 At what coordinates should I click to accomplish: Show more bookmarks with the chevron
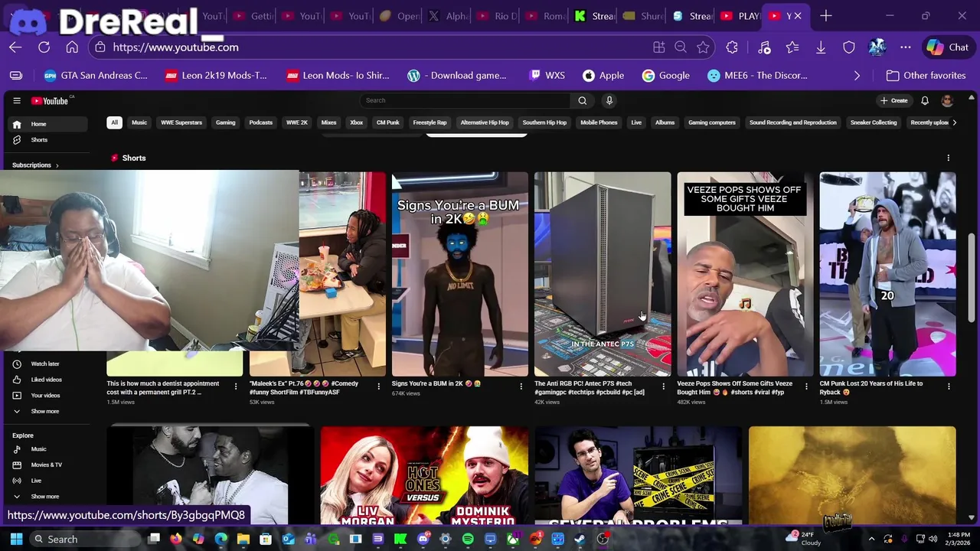[x=857, y=76]
